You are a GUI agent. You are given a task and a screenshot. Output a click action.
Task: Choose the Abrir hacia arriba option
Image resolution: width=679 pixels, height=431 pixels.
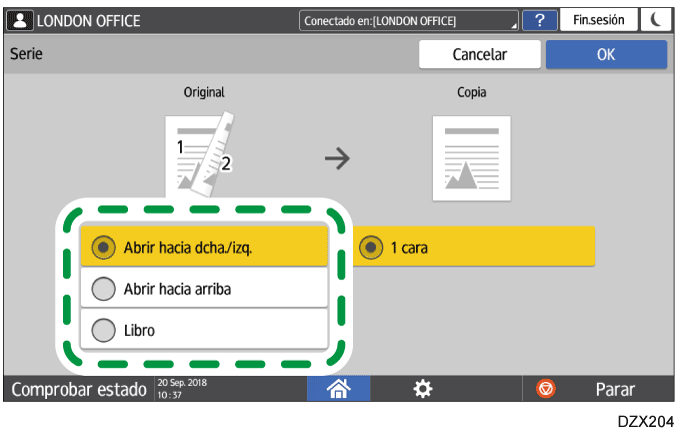204,289
